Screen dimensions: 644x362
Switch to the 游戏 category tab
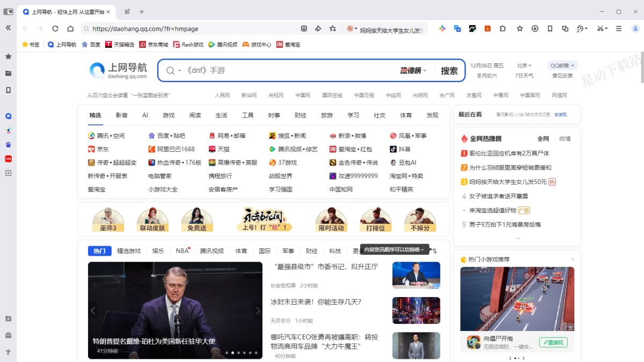pos(169,115)
